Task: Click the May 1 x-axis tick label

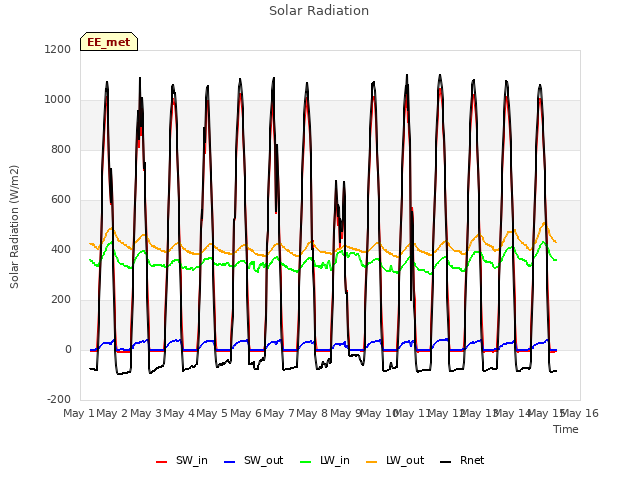Action: [x=78, y=414]
